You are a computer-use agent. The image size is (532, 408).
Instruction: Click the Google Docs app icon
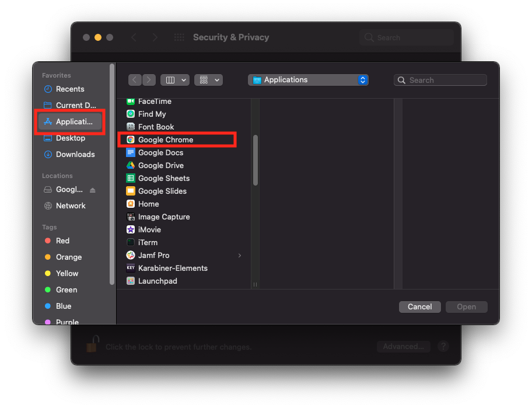(131, 152)
